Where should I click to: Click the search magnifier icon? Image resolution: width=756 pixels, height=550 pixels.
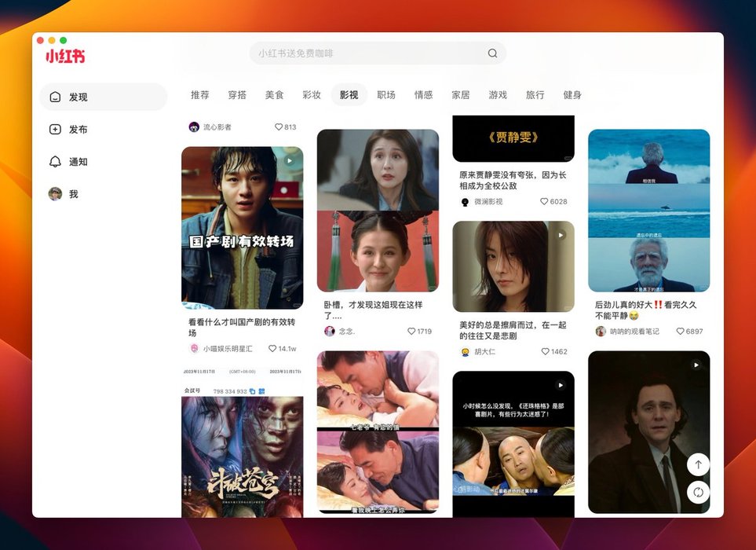(492, 53)
